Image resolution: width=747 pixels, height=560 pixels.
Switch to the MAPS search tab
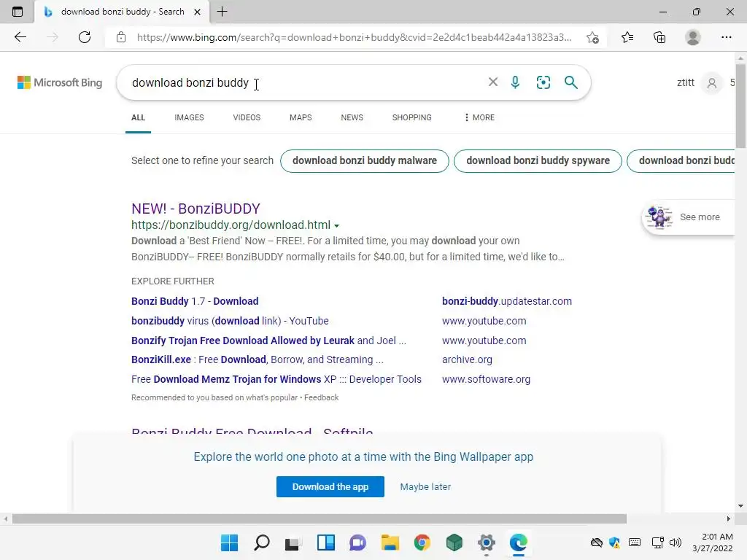(301, 117)
